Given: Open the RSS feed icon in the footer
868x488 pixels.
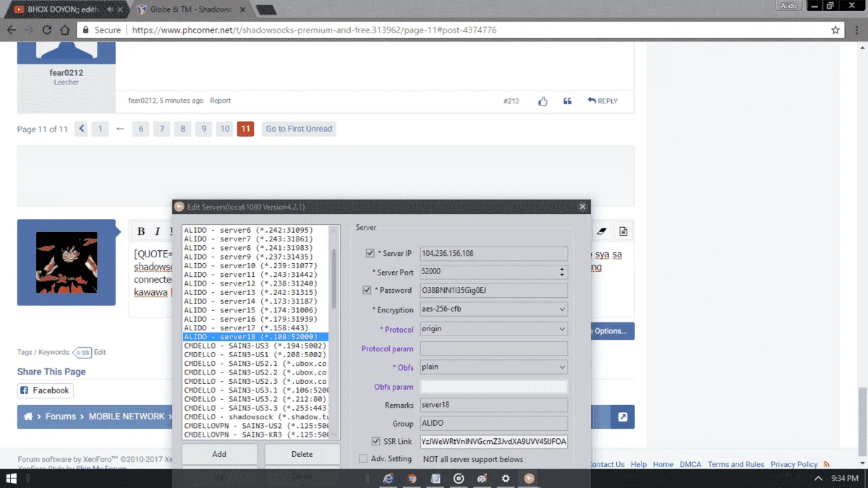Looking at the screenshot, I should pyautogui.click(x=827, y=464).
